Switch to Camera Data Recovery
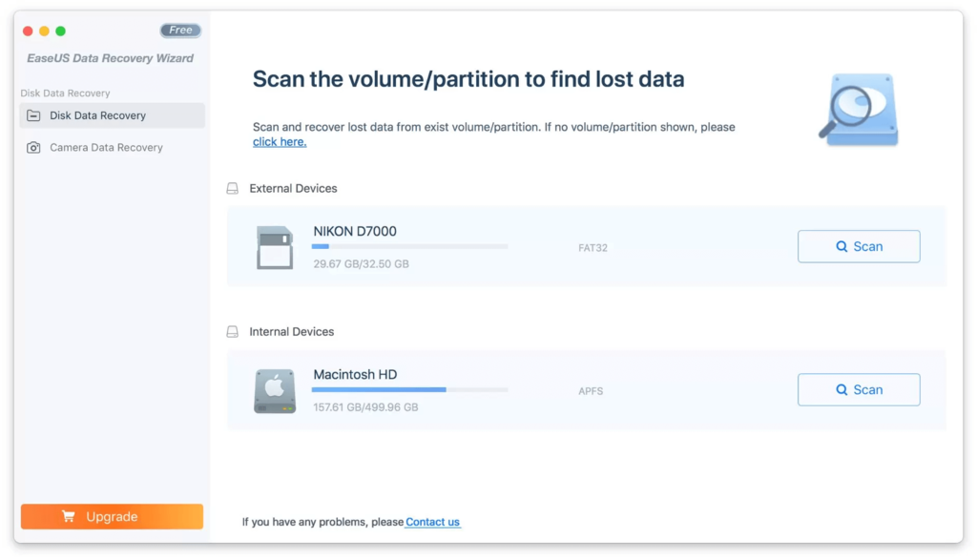The image size is (977, 560). [x=106, y=148]
